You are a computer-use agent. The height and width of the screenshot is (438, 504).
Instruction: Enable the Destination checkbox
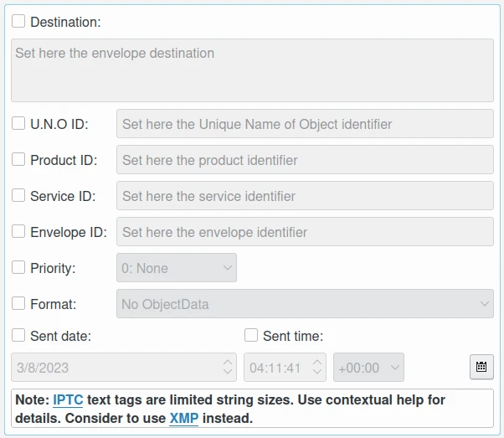coord(18,22)
